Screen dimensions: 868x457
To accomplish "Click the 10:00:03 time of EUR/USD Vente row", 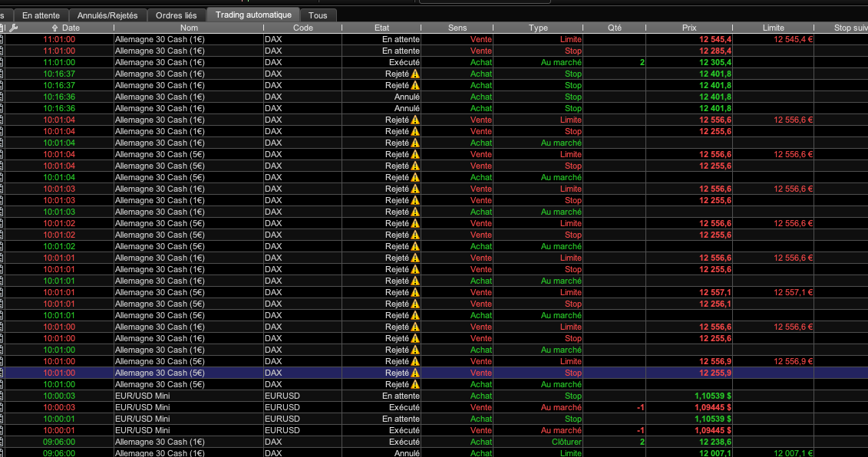I will pyautogui.click(x=59, y=407).
